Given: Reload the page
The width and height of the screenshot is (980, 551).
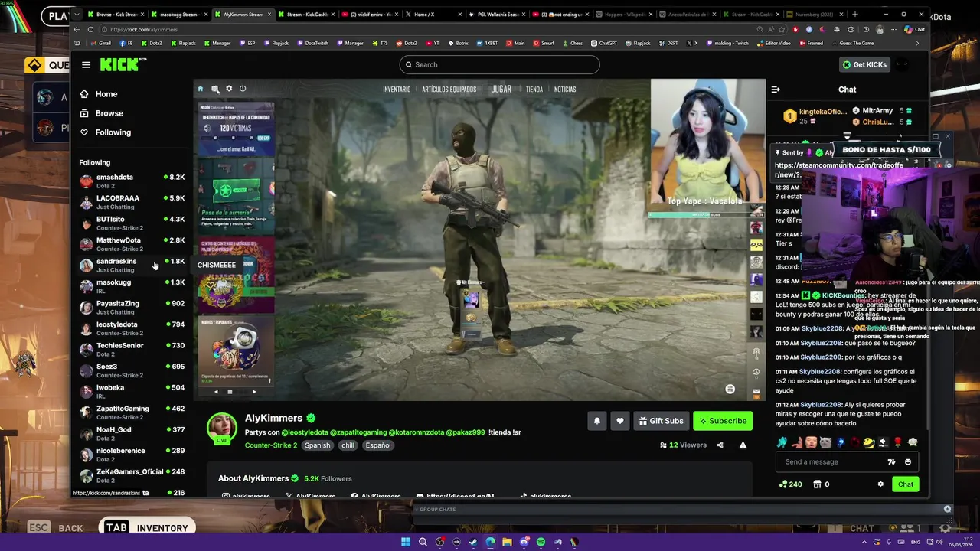Looking at the screenshot, I should [90, 29].
